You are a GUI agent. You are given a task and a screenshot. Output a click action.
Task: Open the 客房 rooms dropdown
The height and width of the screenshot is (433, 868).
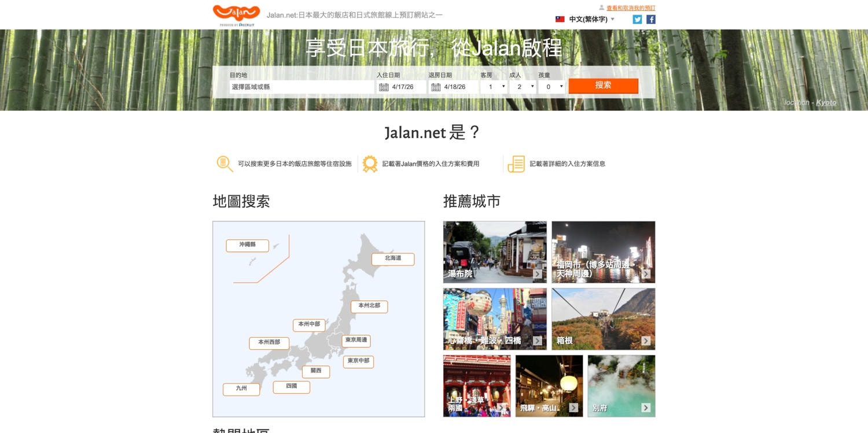pos(494,87)
